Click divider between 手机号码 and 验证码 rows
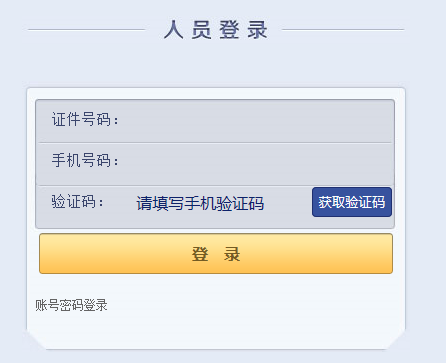Image resolution: width=446 pixels, height=363 pixels. tap(215, 185)
